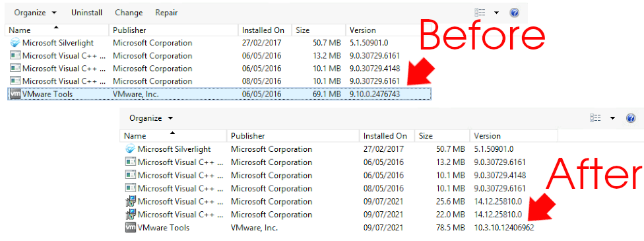Select the Microsoft Silverlight name in the After panel
644x241 pixels.
(x=174, y=149)
